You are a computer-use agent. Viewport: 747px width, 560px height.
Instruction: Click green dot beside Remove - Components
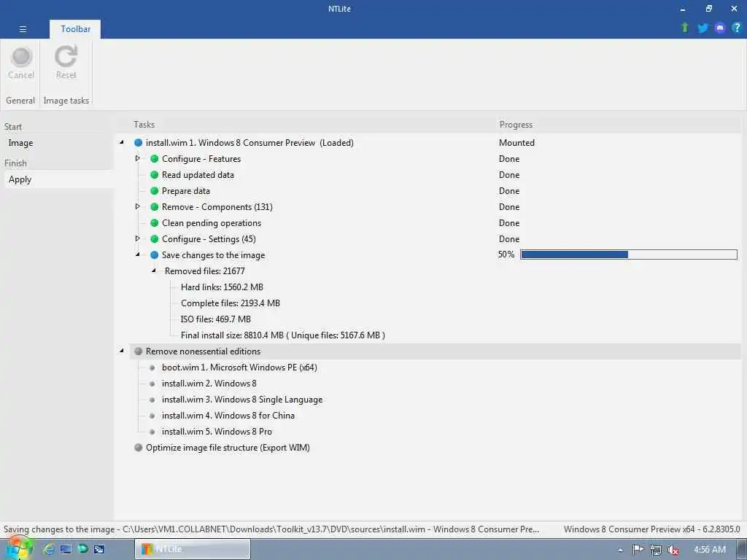click(155, 207)
